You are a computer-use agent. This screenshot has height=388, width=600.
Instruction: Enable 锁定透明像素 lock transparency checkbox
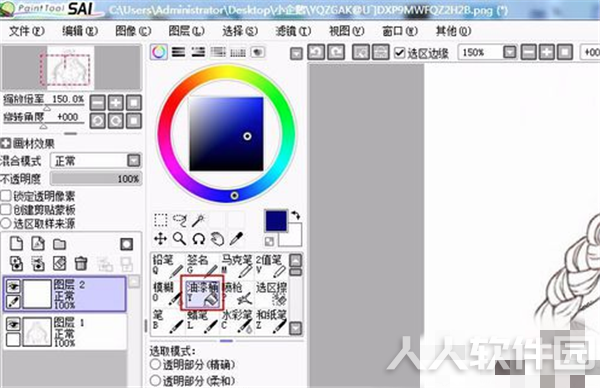(x=6, y=196)
